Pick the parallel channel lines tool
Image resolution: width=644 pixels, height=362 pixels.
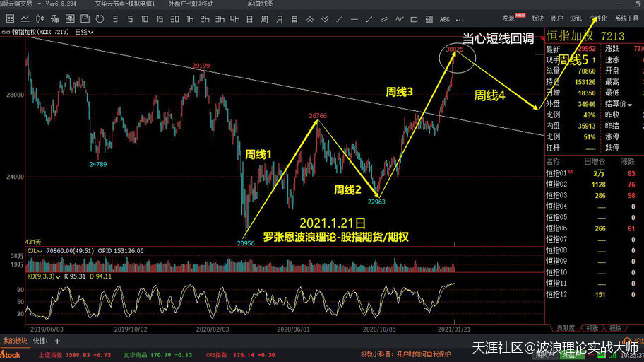[x=384, y=19]
